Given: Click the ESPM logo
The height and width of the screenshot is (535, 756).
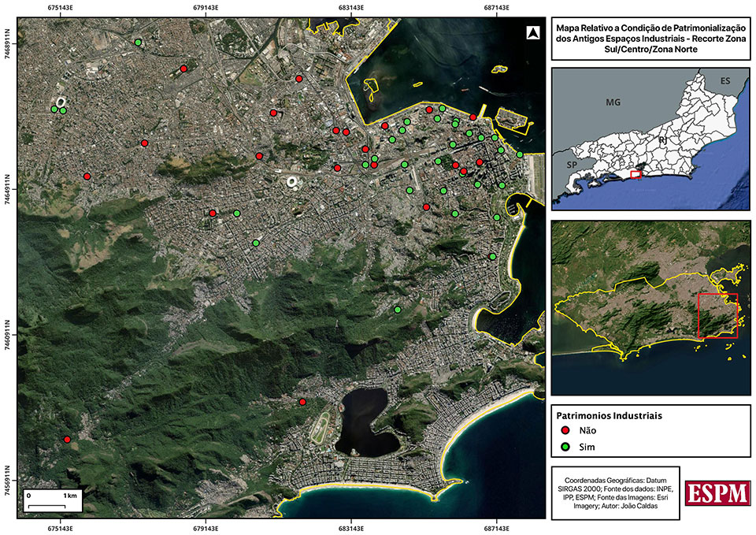Looking at the screenshot, I should click(x=717, y=493).
